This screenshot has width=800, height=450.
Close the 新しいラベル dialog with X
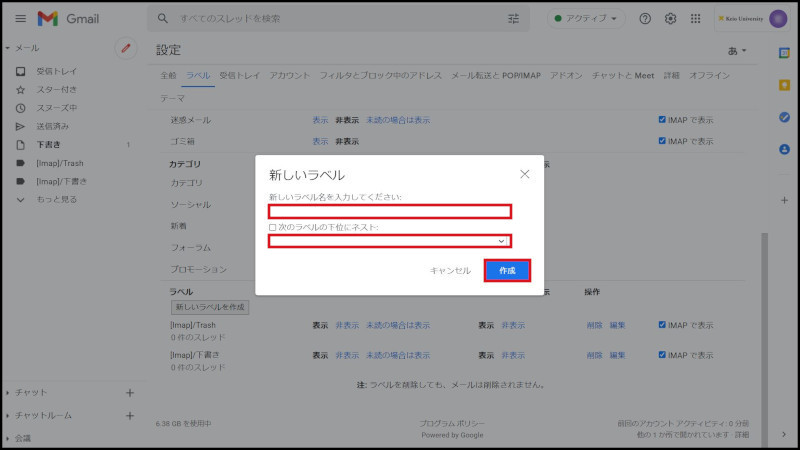(525, 174)
